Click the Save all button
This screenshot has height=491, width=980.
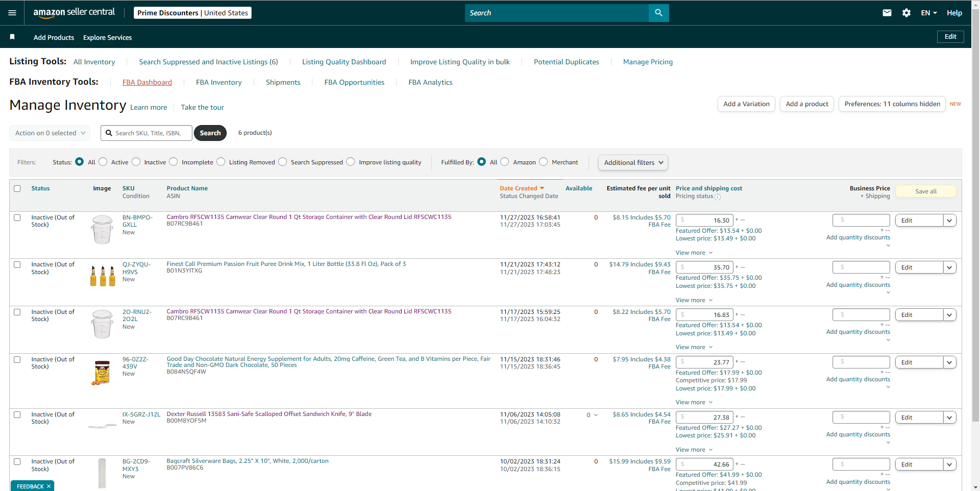click(926, 191)
